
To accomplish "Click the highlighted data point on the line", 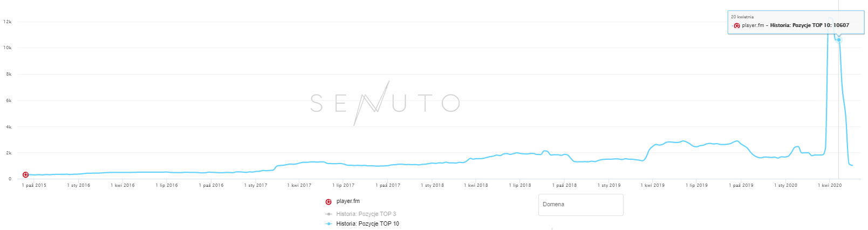I will tap(839, 40).
